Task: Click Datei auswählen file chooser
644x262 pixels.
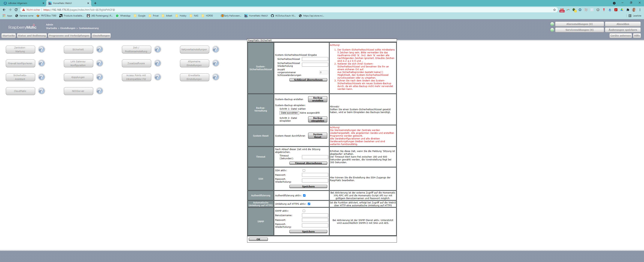Action: click(289, 113)
